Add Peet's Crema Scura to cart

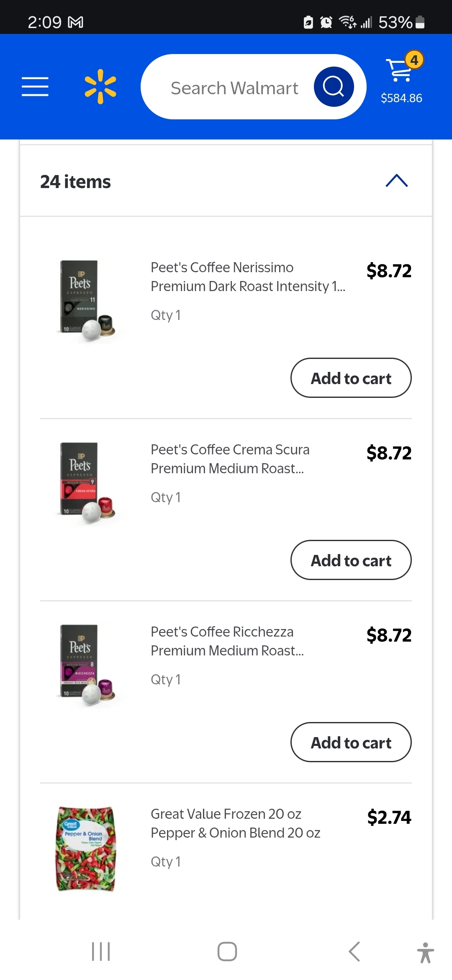click(x=351, y=560)
